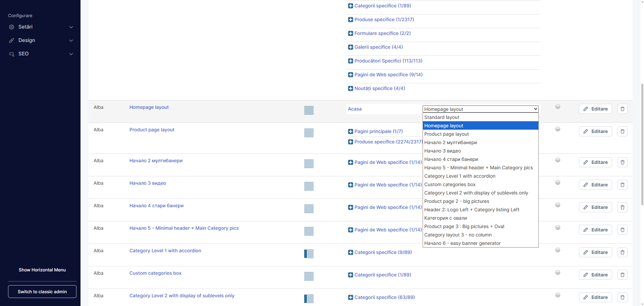Click 'Switch to classic admin' button
Screen dimensions: 644x306
pyautogui.click(x=42, y=292)
